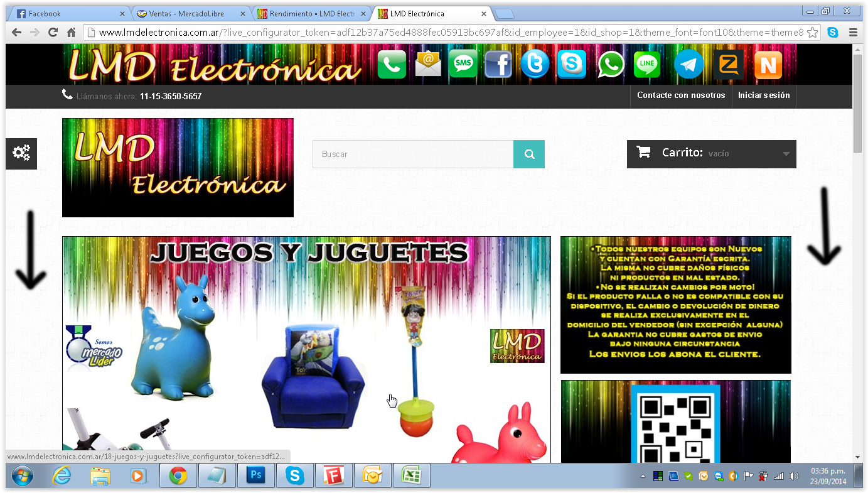Screen dimensions: 868x493
Task: Click the scrollbar up arrow
Action: pyautogui.click(x=858, y=49)
